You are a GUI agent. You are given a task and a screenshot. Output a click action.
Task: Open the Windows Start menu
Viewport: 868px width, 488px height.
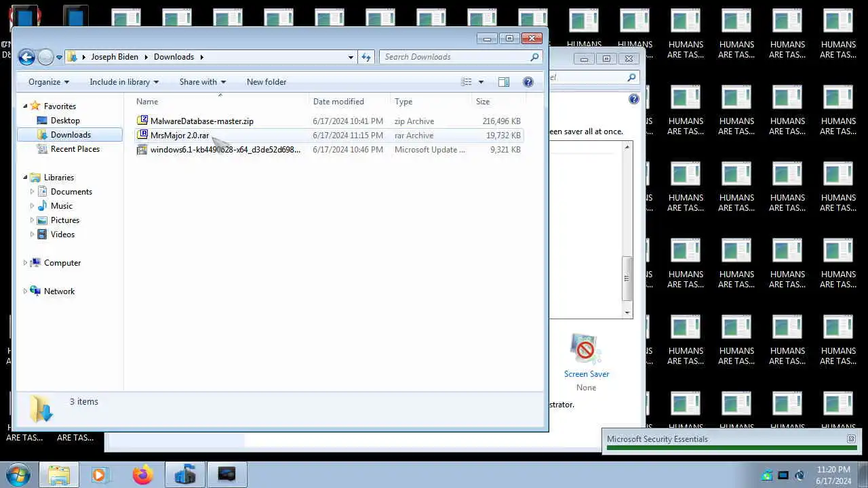(18, 474)
